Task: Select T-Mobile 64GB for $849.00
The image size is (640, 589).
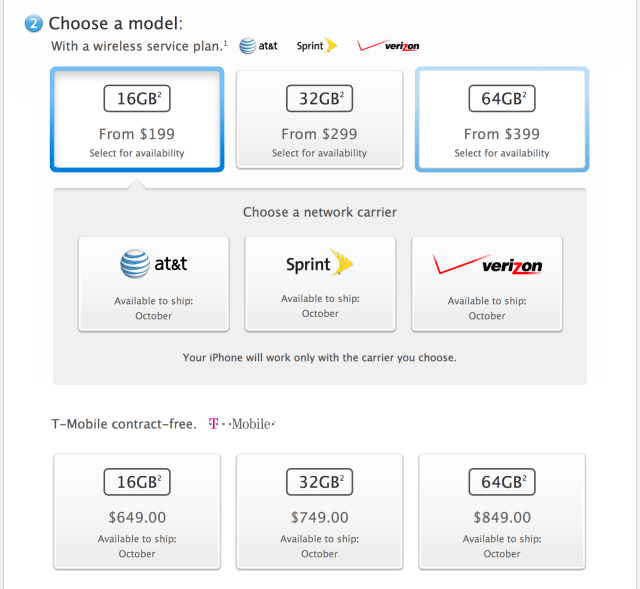Action: tap(502, 510)
